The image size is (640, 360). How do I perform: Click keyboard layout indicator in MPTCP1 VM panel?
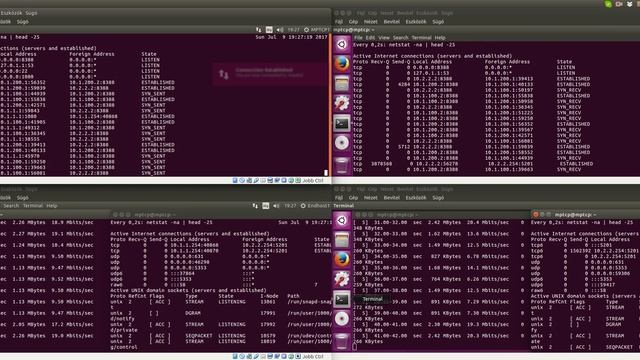tap(269, 29)
